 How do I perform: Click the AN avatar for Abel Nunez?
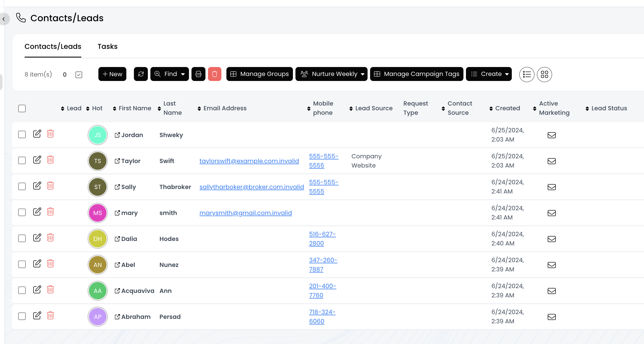[x=98, y=265]
